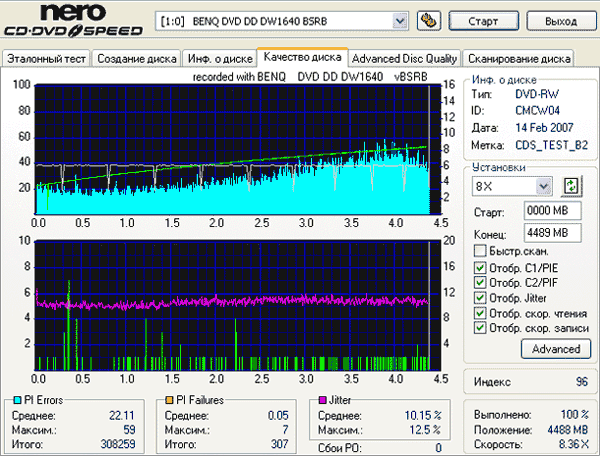Select the Сканирование диска tab
The image size is (600, 456).
click(x=519, y=58)
